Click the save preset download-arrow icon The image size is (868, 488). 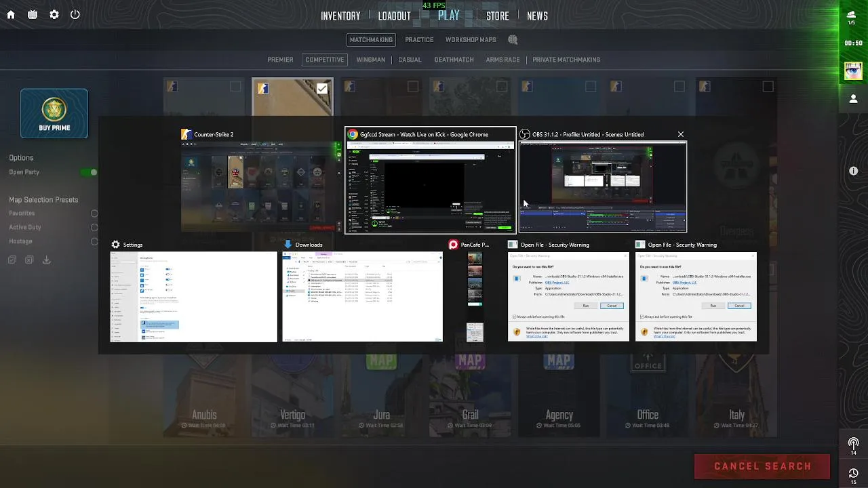pos(47,260)
